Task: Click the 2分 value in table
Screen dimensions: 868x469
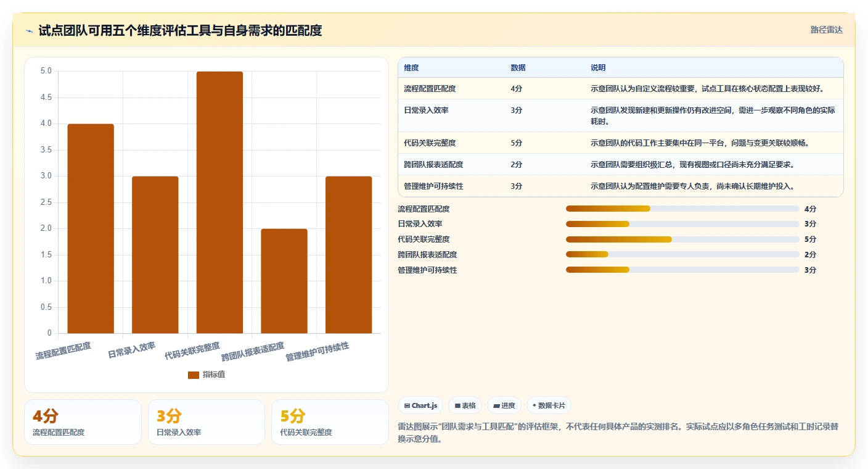Action: coord(516,164)
